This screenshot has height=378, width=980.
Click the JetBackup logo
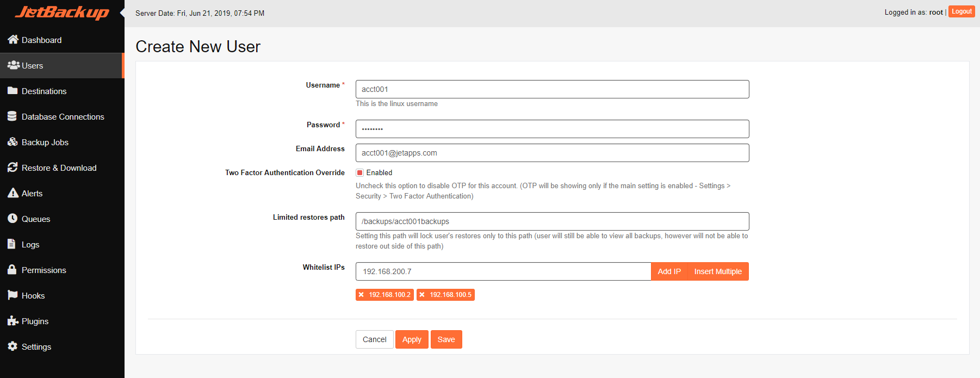click(62, 12)
